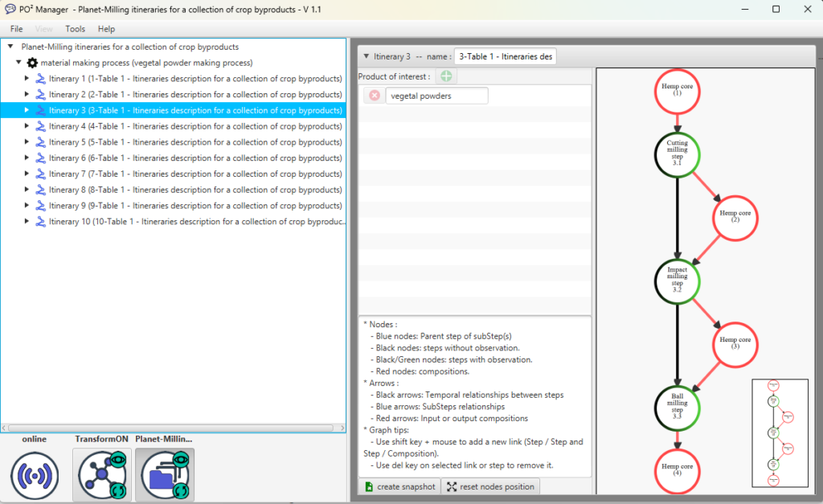
Task: Expand Itinerary 1 tree node
Action: coord(27,79)
